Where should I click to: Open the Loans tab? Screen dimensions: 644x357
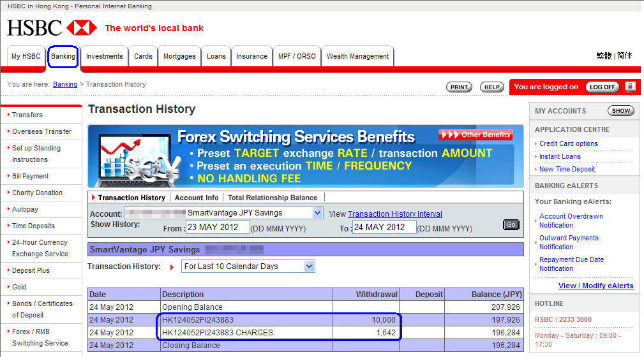[x=216, y=56]
